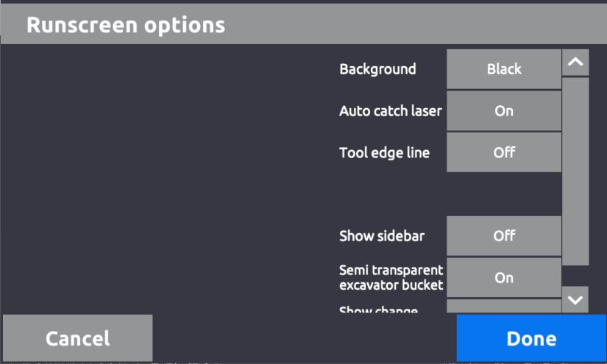Click the scroll up arrow button
Image resolution: width=607 pixels, height=364 pixels.
point(575,63)
